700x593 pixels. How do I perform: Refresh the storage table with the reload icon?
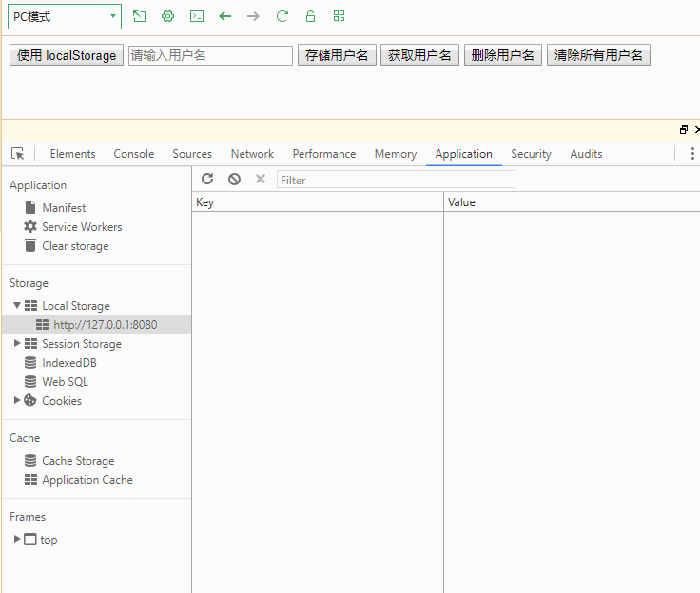(x=207, y=180)
